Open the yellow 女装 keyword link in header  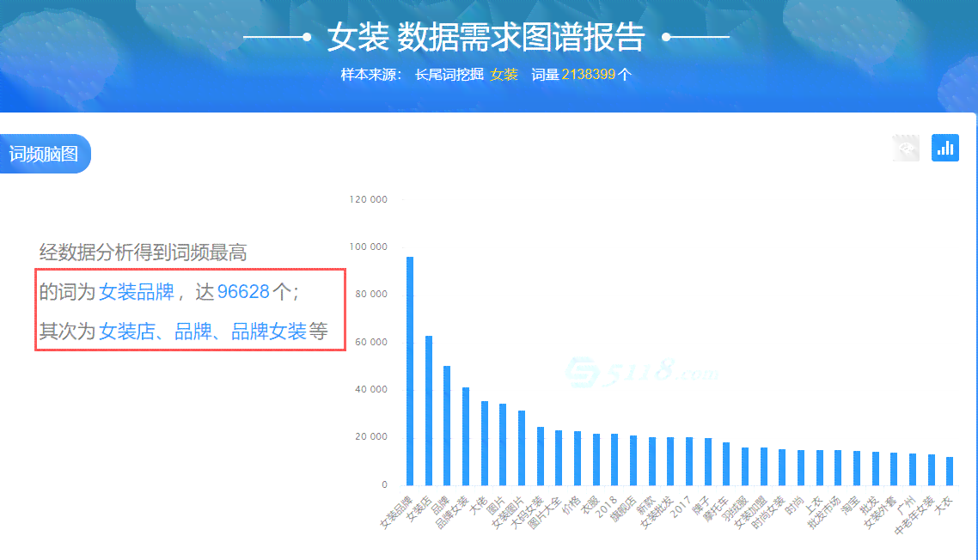pos(504,75)
